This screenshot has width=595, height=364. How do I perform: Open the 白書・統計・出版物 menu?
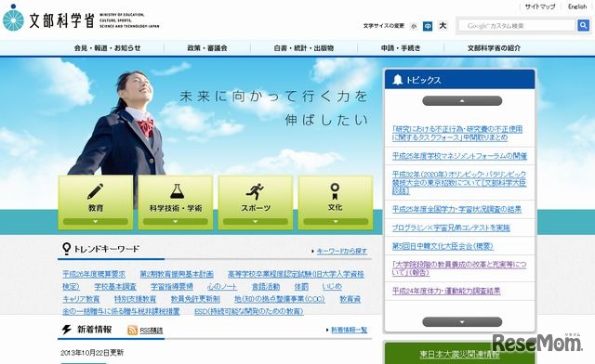(x=304, y=48)
